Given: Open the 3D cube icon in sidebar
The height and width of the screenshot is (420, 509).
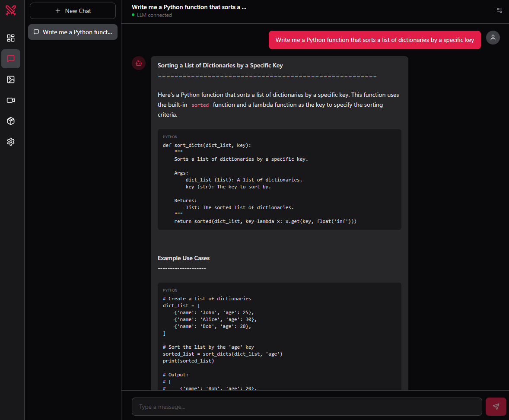Looking at the screenshot, I should (x=11, y=121).
